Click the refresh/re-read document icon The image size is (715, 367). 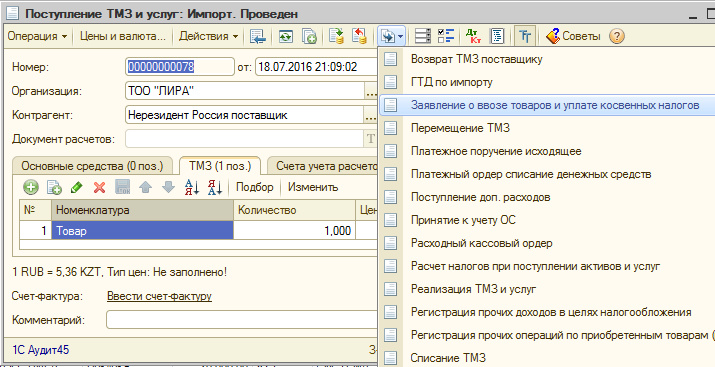point(286,36)
